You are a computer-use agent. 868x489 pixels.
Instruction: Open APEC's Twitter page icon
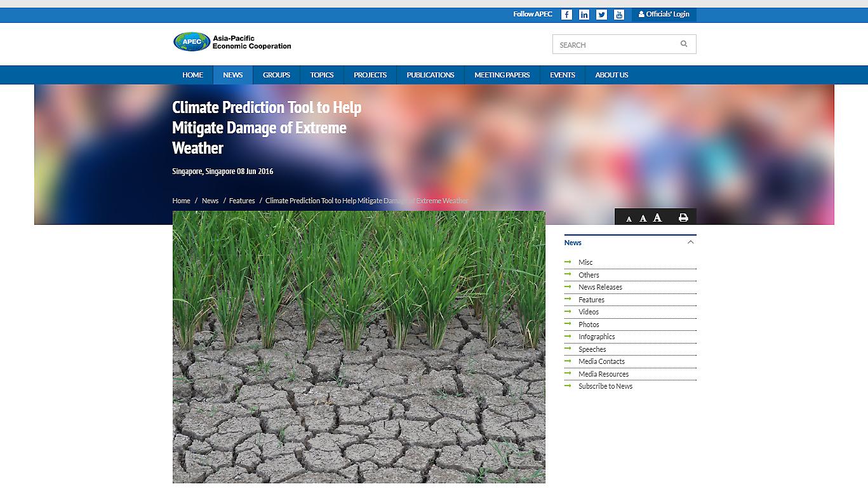coord(601,15)
